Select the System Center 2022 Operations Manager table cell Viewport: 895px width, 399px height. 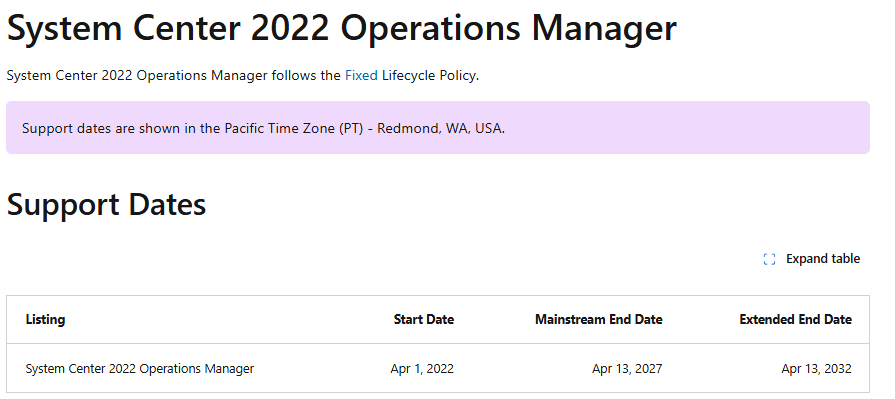[140, 369]
